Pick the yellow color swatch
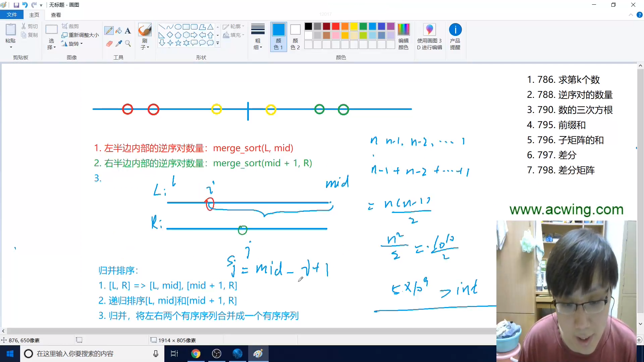Viewport: 644px width, 362px height. [354, 26]
